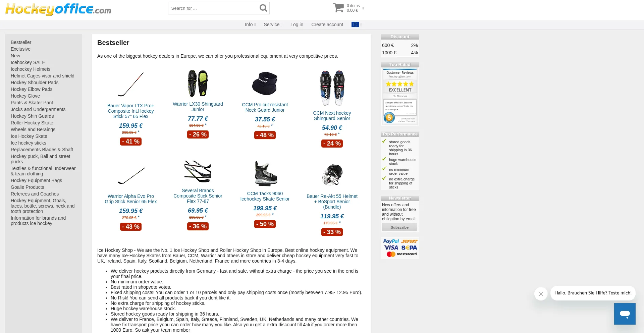Image resolution: width=644 pixels, height=333 pixels.
Task: Click into the Search for field
Action: [213, 8]
